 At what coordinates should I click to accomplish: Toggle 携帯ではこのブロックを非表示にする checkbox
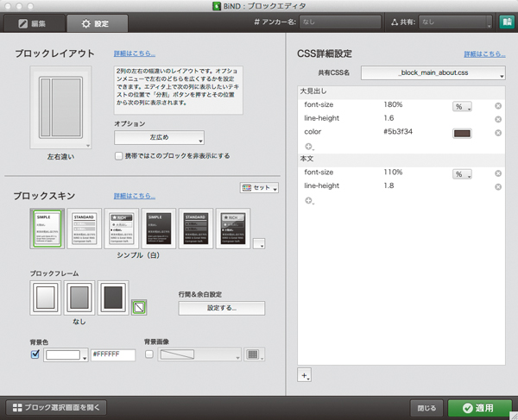click(x=119, y=156)
